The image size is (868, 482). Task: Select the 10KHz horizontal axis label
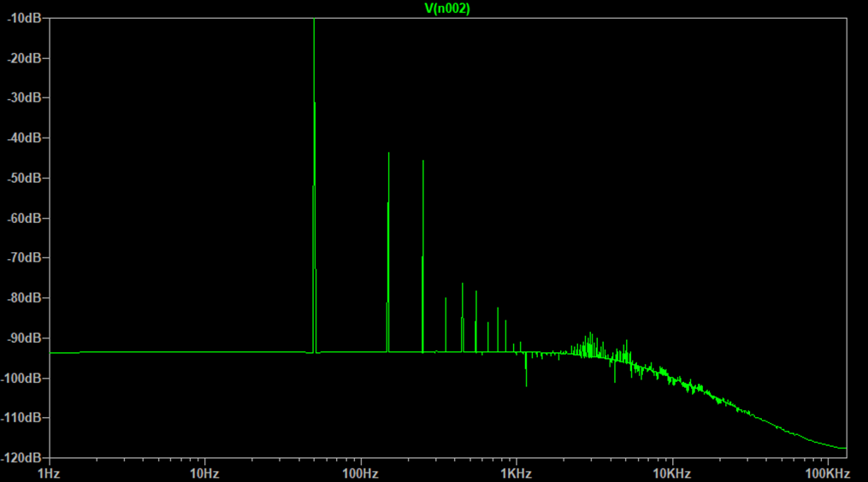[x=671, y=473]
